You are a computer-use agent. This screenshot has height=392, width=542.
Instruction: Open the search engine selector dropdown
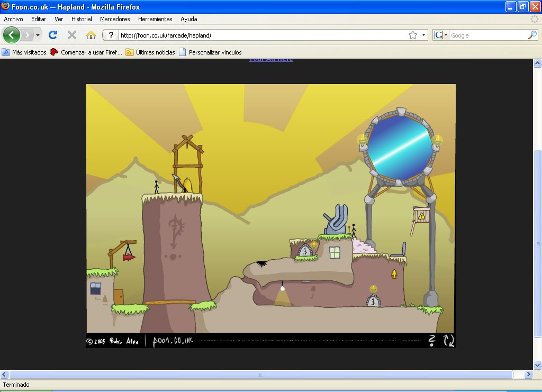(x=440, y=35)
